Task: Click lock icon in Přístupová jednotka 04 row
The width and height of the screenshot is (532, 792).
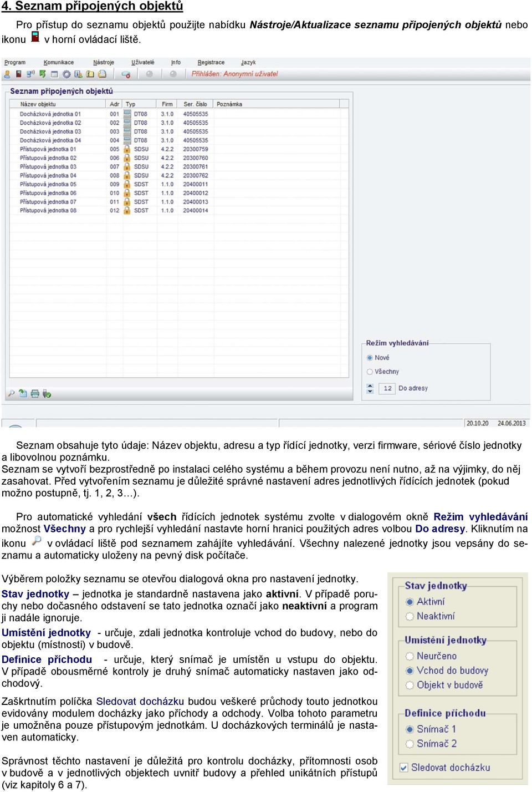Action: [127, 175]
